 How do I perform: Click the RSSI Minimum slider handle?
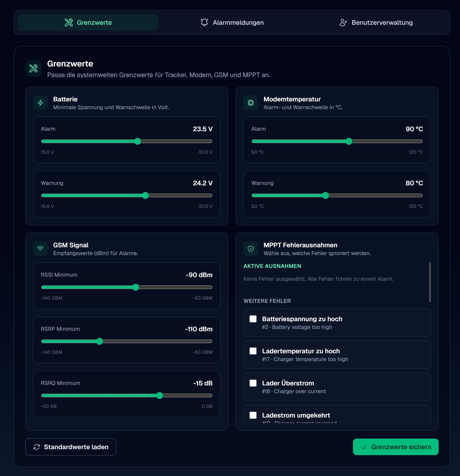pyautogui.click(x=136, y=287)
